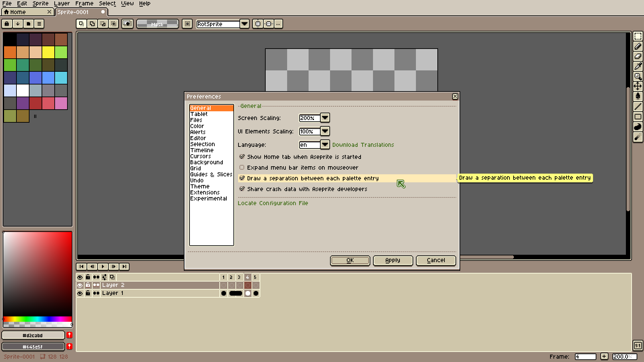Click the Apply button
Image resolution: width=644 pixels, height=362 pixels.
[393, 260]
